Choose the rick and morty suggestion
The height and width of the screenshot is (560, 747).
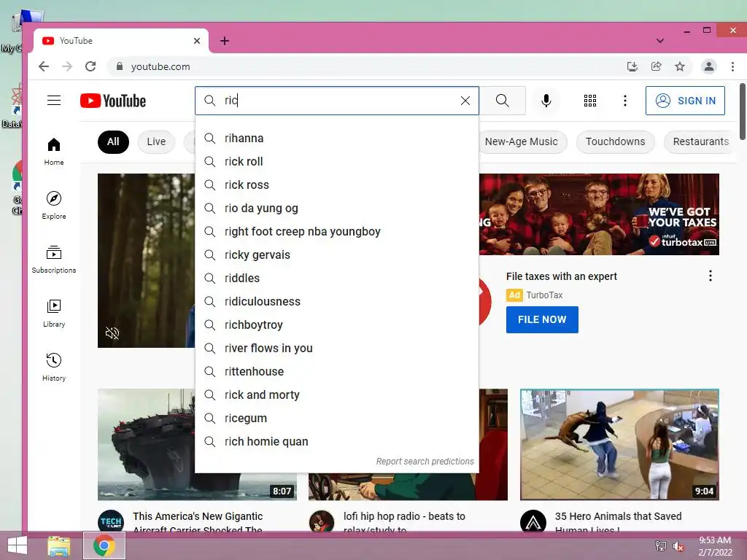pyautogui.click(x=336, y=394)
